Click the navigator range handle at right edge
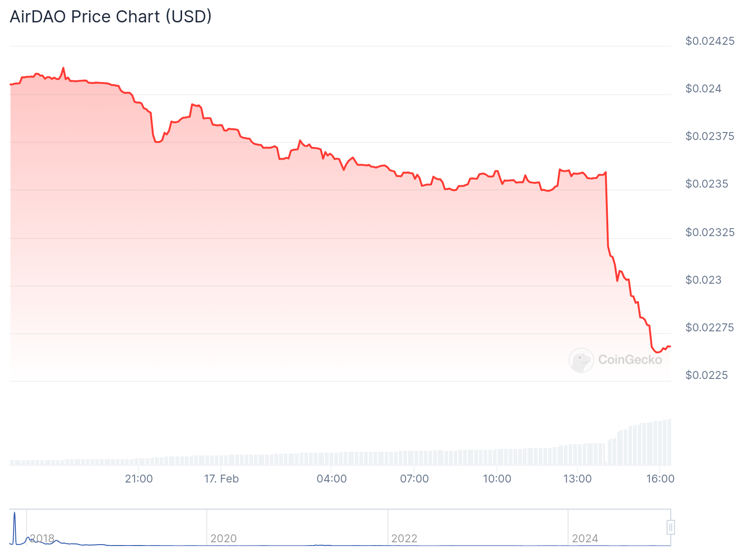This screenshot has height=560, width=745. pos(671,527)
